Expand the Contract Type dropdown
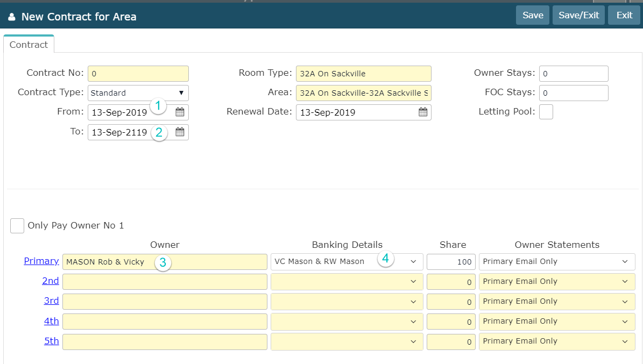The width and height of the screenshot is (643, 364). click(x=138, y=93)
